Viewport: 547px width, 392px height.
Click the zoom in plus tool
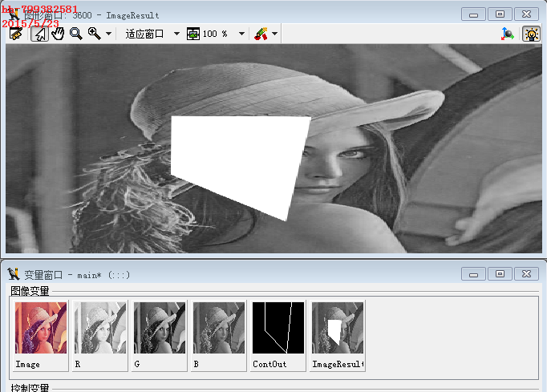[x=94, y=34]
